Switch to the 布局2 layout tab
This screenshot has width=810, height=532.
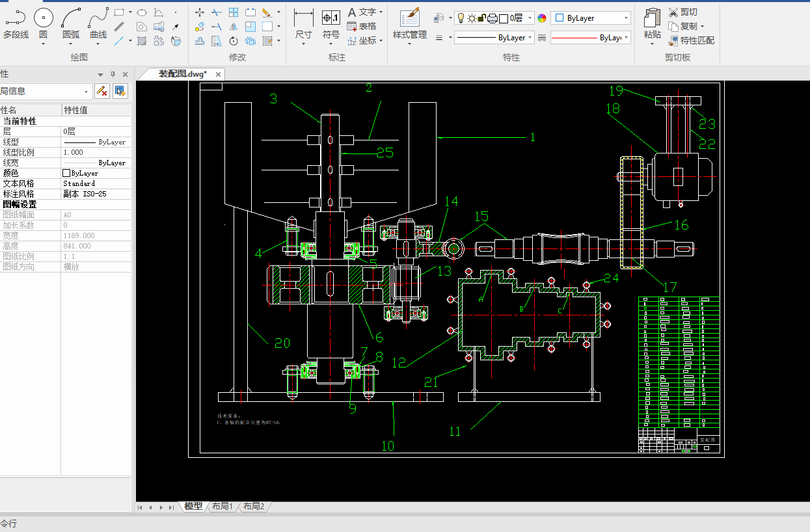[254, 506]
